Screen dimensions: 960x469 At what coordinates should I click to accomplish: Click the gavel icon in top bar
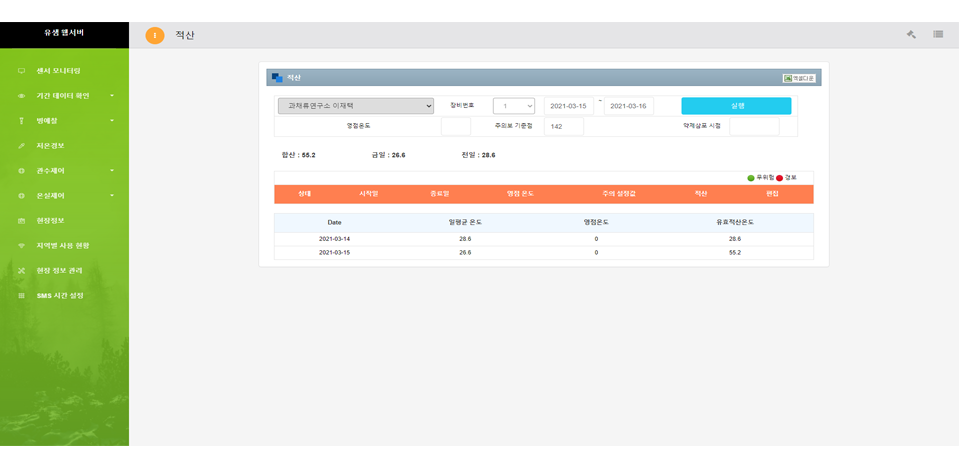(911, 34)
